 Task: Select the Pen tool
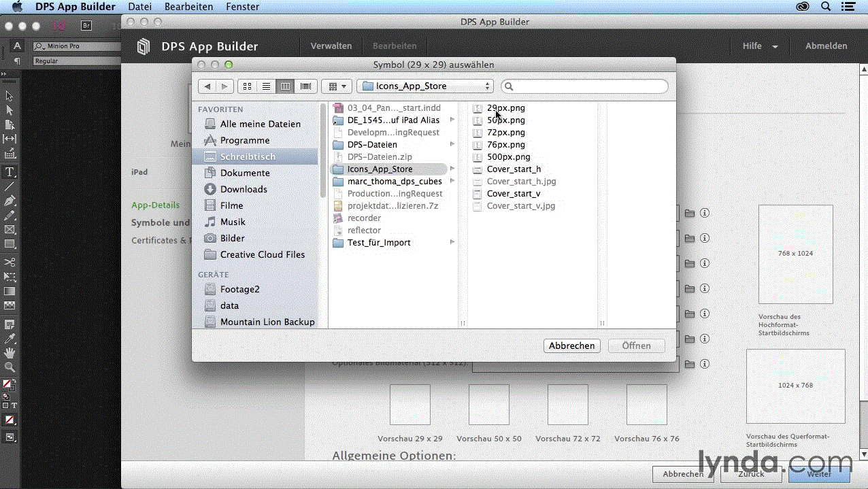click(x=10, y=201)
